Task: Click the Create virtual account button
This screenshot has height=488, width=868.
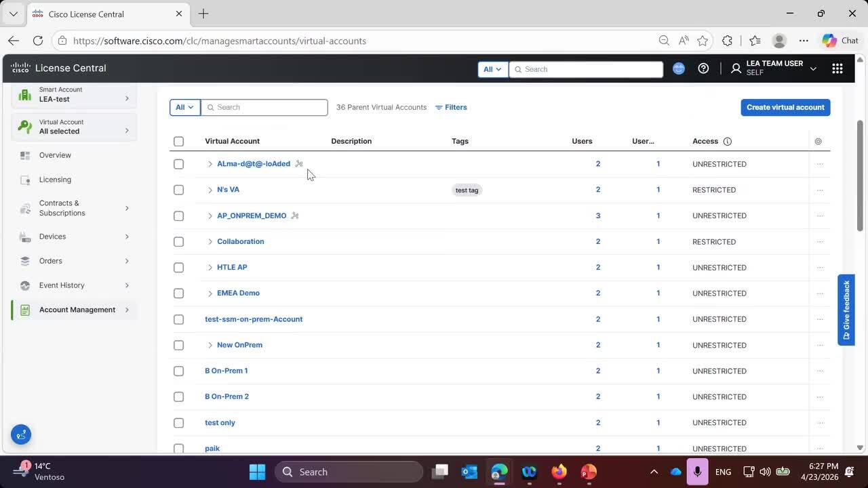Action: pyautogui.click(x=785, y=107)
